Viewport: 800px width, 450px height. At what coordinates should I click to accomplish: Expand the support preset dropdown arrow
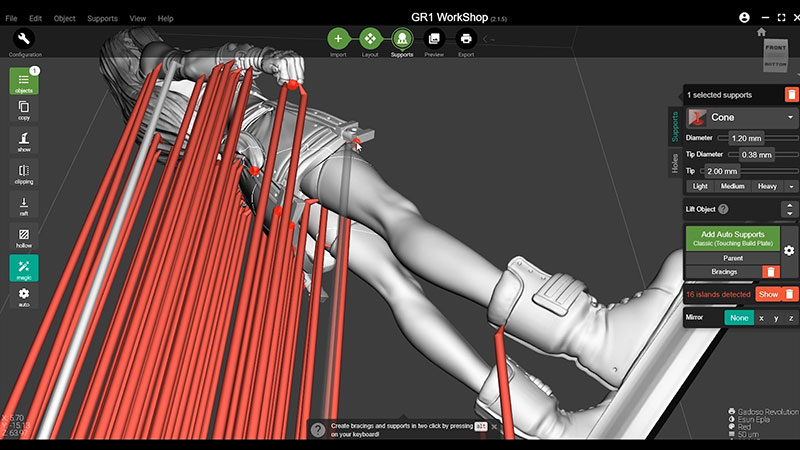coord(791,186)
